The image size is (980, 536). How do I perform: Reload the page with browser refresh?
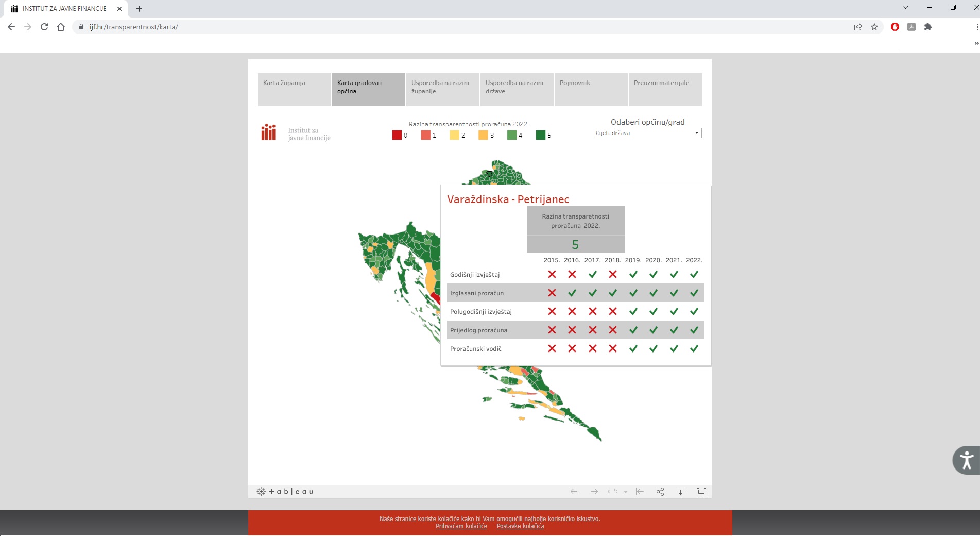[x=44, y=27]
